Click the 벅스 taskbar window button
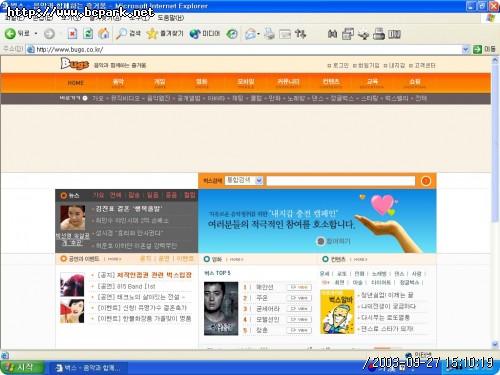This screenshot has width=500, height=375. pos(89,368)
